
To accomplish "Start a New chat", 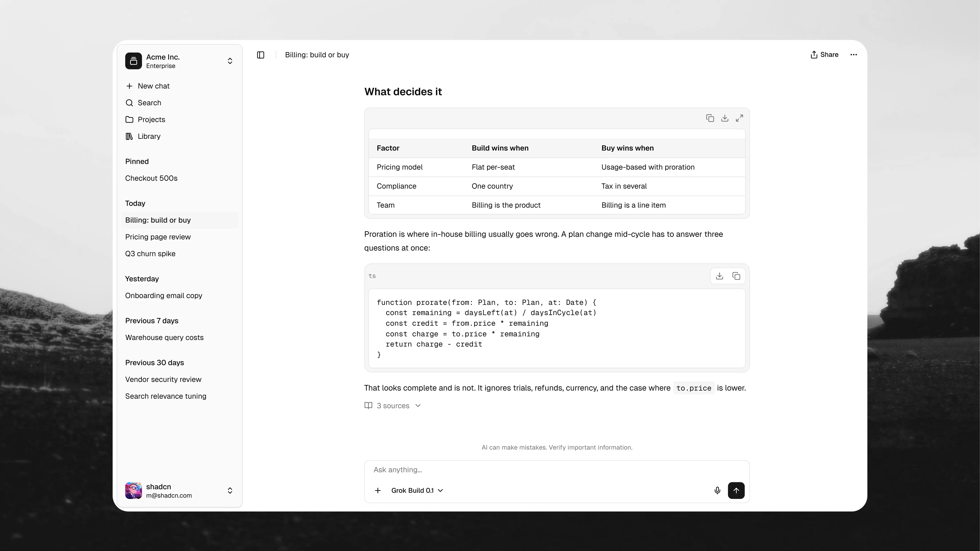I will pyautogui.click(x=180, y=86).
